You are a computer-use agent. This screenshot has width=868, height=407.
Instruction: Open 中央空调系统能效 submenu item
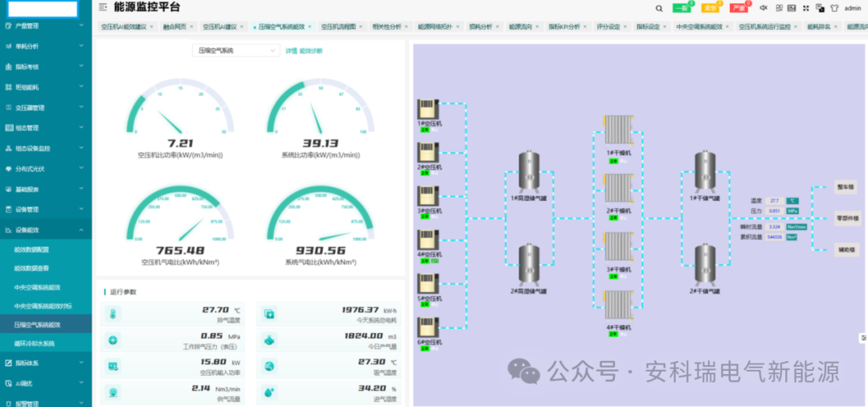[x=46, y=287]
